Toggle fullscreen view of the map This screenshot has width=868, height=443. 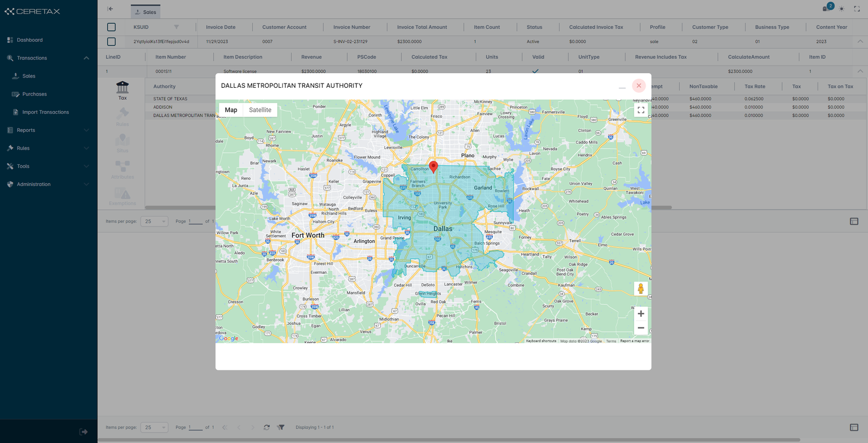[641, 110]
